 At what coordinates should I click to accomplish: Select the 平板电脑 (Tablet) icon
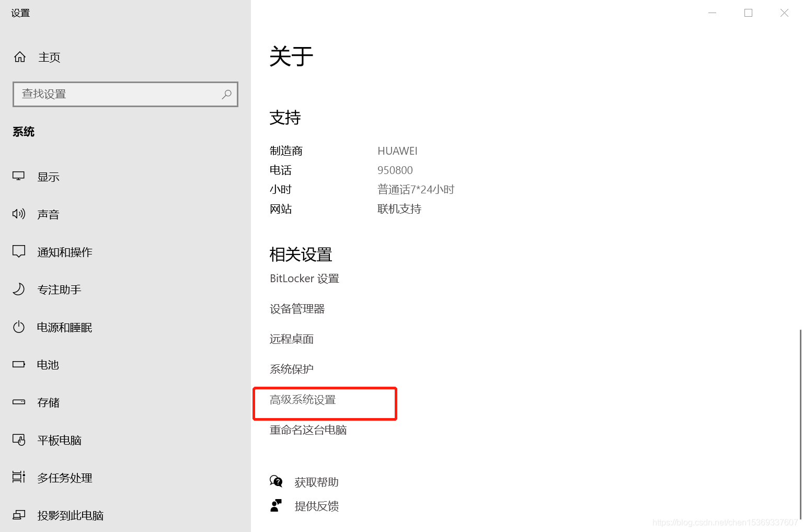coord(18,440)
